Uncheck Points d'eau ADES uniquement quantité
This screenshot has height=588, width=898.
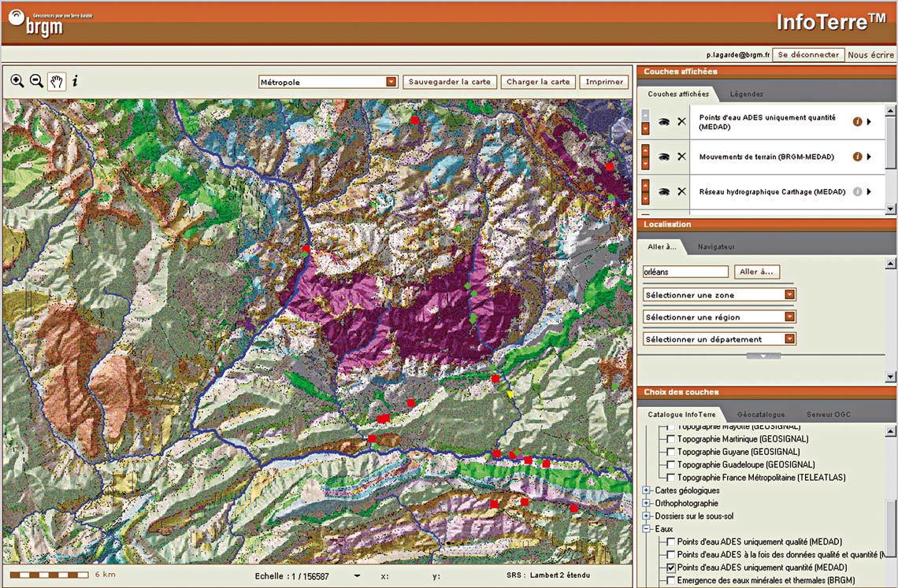pos(671,568)
